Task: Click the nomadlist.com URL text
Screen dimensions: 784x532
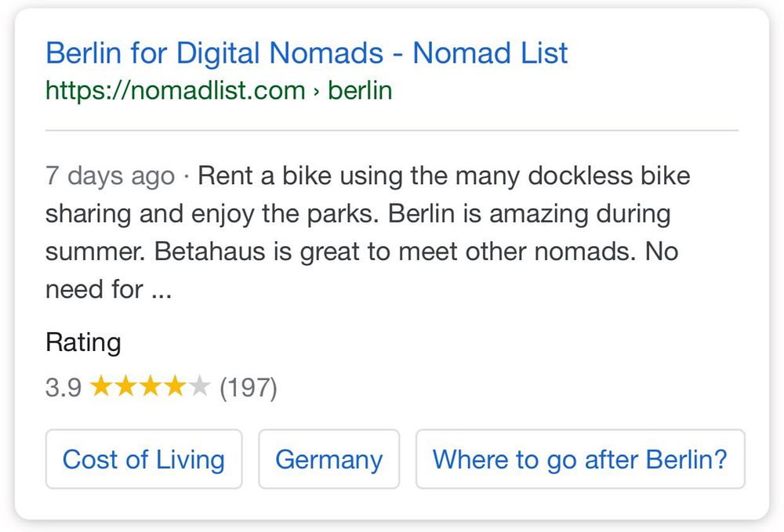Action: (175, 91)
